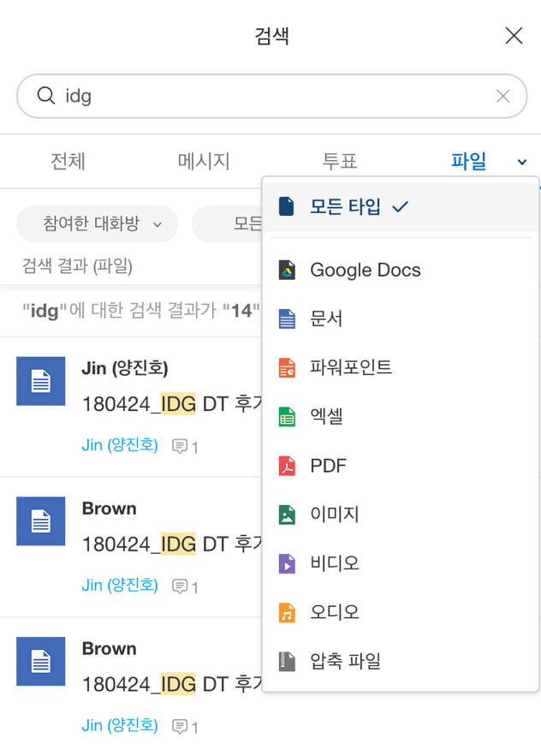Click the video (비디오) type icon

tap(287, 563)
